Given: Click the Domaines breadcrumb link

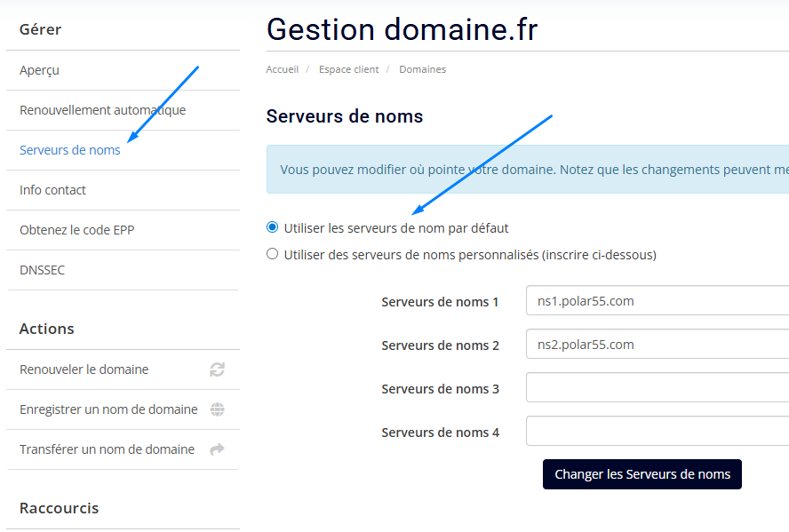Looking at the screenshot, I should point(422,69).
